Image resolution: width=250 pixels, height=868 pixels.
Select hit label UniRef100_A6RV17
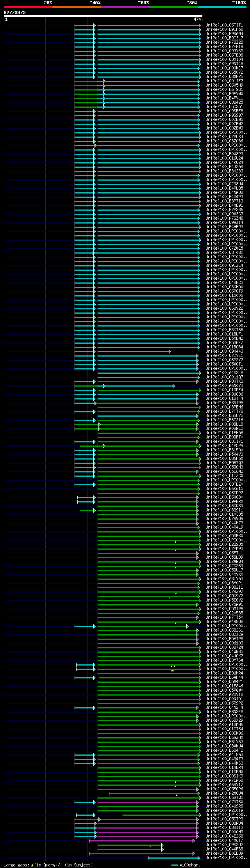click(x=224, y=785)
